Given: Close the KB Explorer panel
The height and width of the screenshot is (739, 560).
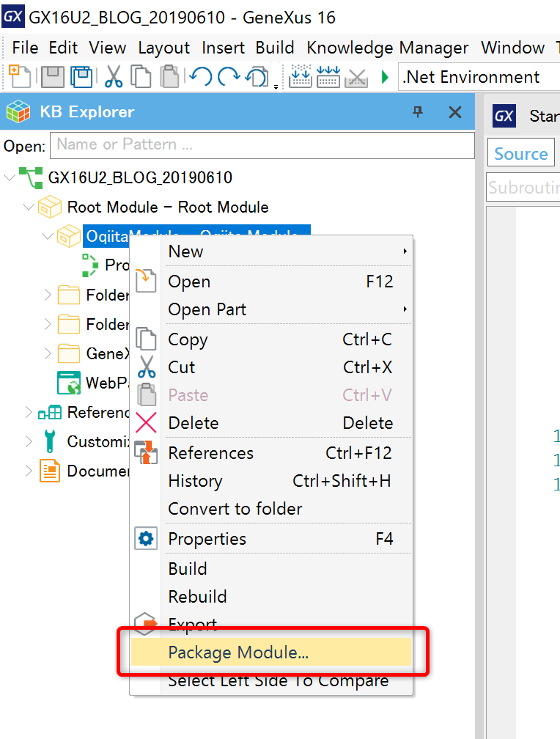Looking at the screenshot, I should click(x=455, y=112).
